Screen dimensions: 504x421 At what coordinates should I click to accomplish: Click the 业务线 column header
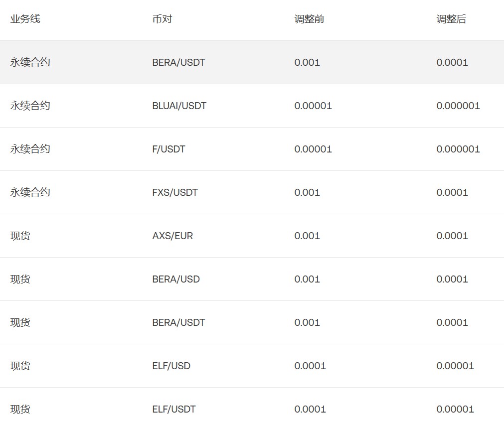pos(25,19)
